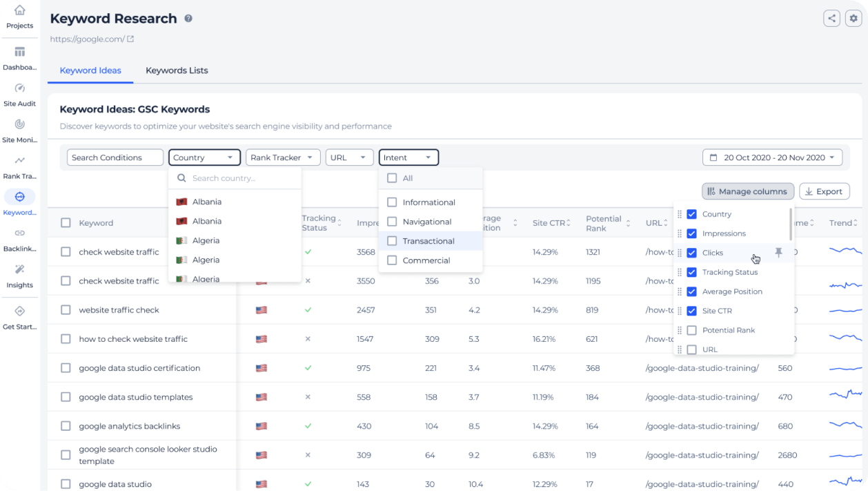Screen dimensions: 868x491
Task: Click the Export button
Action: point(825,191)
